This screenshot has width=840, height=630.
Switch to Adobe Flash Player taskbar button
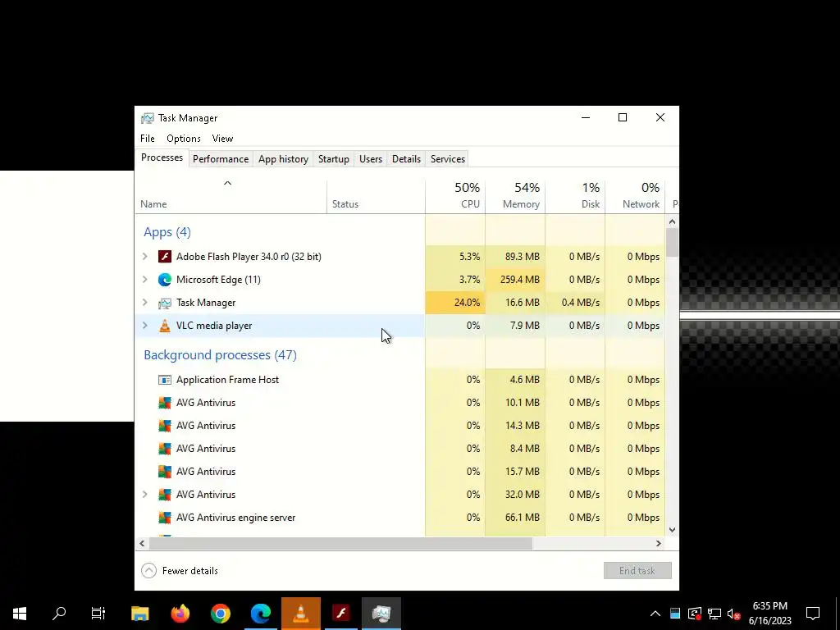pos(340,614)
